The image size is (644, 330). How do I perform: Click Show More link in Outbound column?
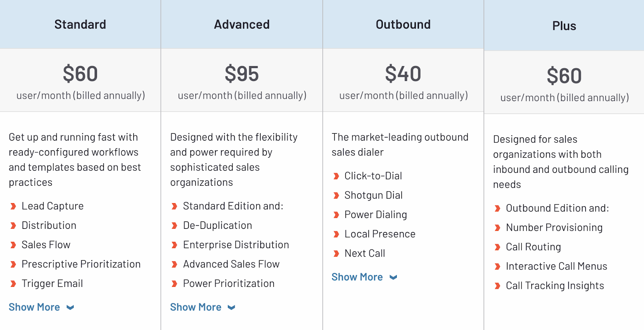[x=357, y=277]
